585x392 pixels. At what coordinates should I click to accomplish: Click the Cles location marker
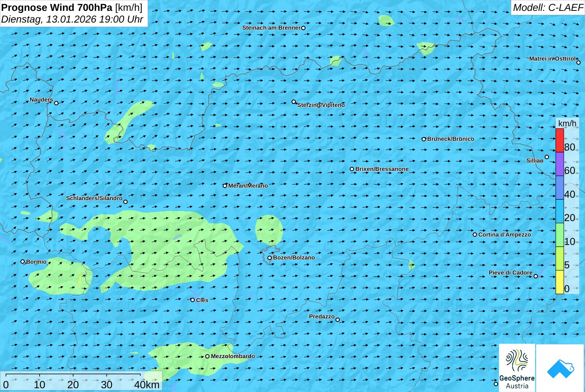(x=193, y=300)
